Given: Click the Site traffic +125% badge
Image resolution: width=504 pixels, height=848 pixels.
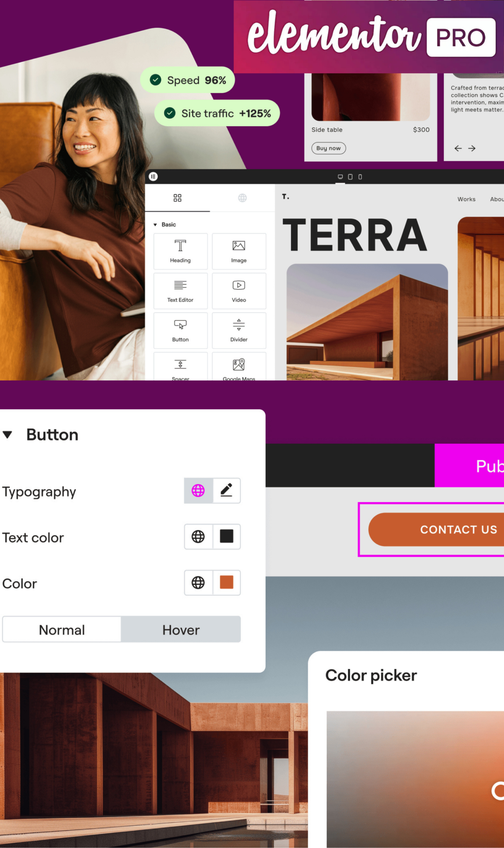Looking at the screenshot, I should click(217, 113).
